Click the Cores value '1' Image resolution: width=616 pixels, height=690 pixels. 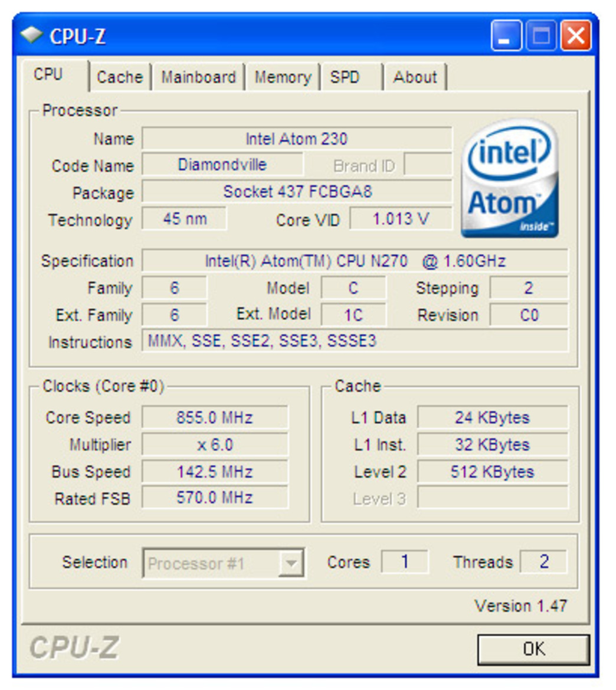(x=405, y=561)
